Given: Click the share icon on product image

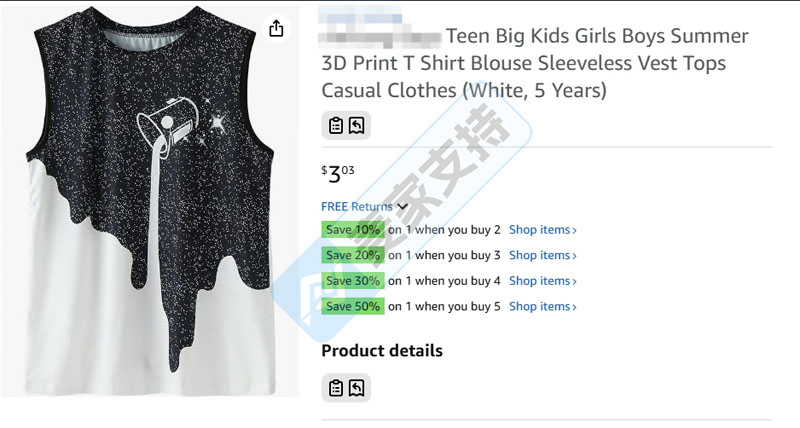Looking at the screenshot, I should click(276, 28).
